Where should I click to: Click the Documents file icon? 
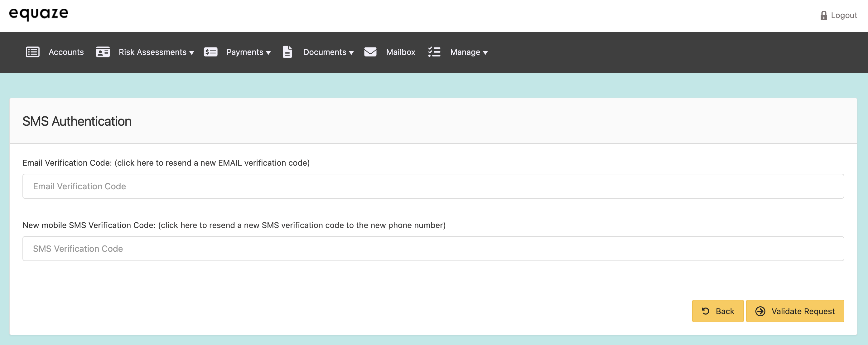pos(287,52)
